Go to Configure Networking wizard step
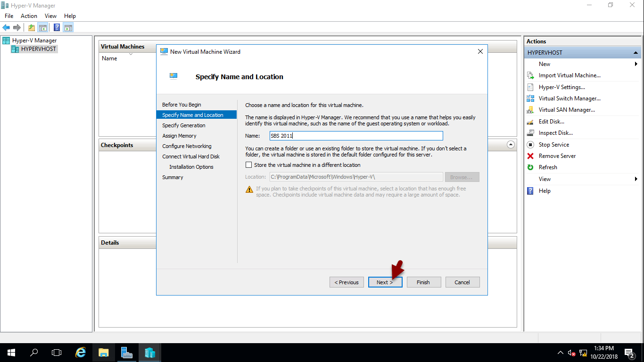Viewport: 644px width, 362px height. 187,146
